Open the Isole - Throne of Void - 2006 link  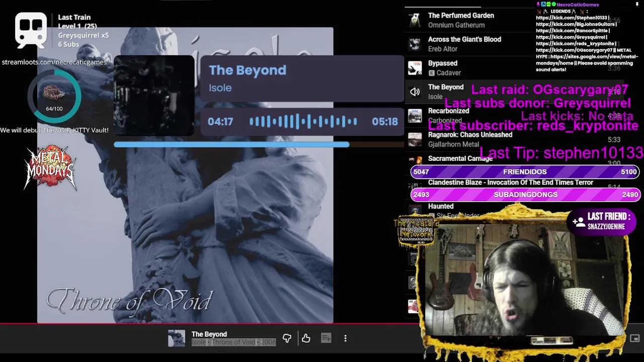[x=233, y=342]
